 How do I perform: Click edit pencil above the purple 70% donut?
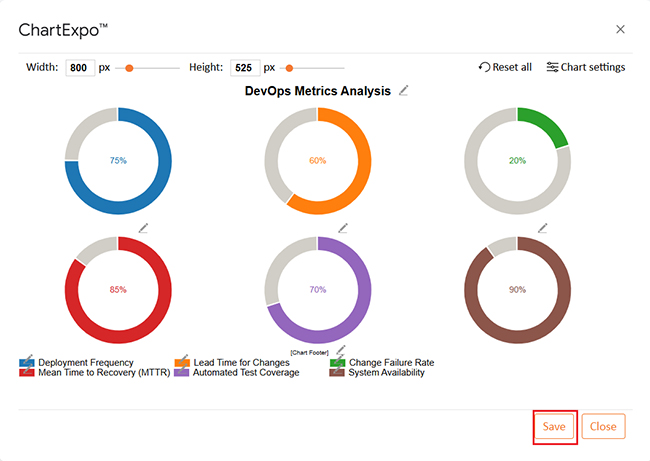343,228
